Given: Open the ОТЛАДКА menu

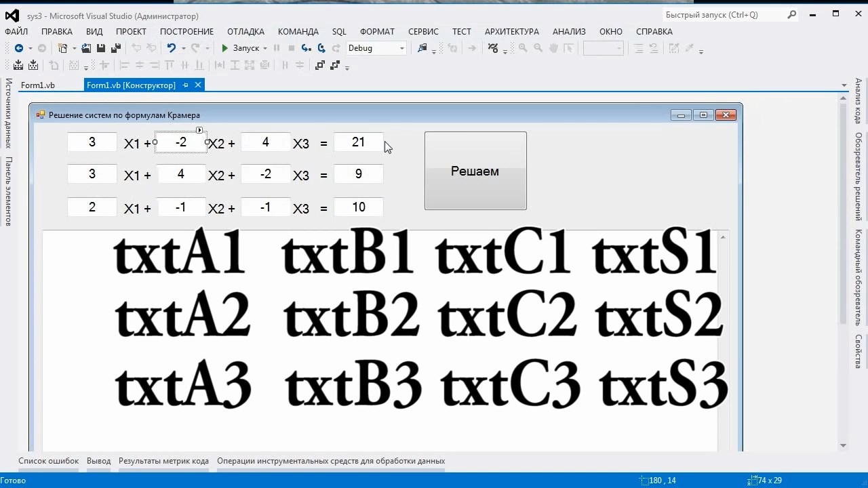Looking at the screenshot, I should 245,32.
